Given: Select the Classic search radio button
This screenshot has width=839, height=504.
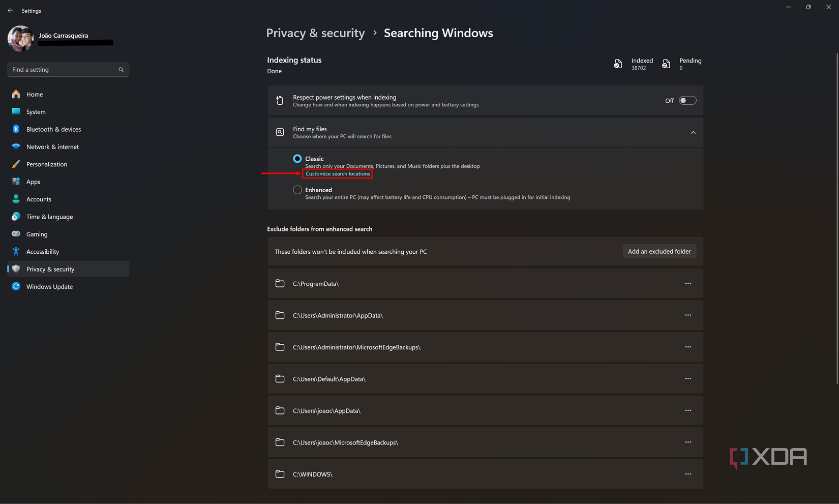Looking at the screenshot, I should [x=297, y=159].
